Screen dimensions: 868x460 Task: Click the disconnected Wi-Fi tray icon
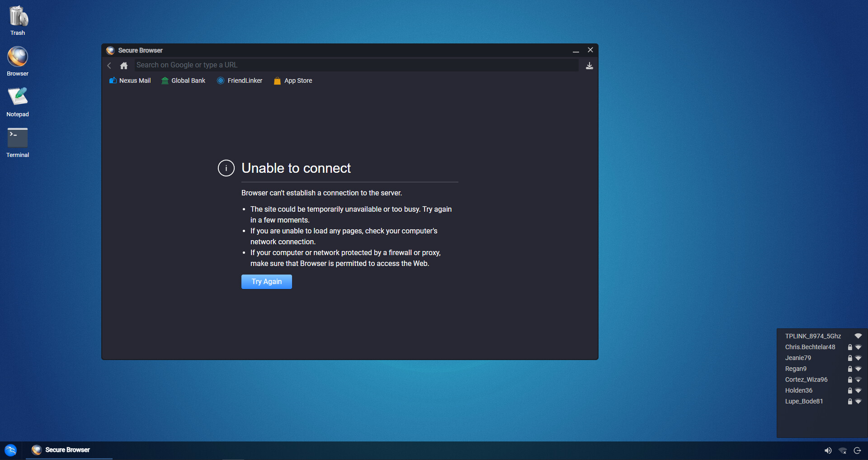[843, 451]
